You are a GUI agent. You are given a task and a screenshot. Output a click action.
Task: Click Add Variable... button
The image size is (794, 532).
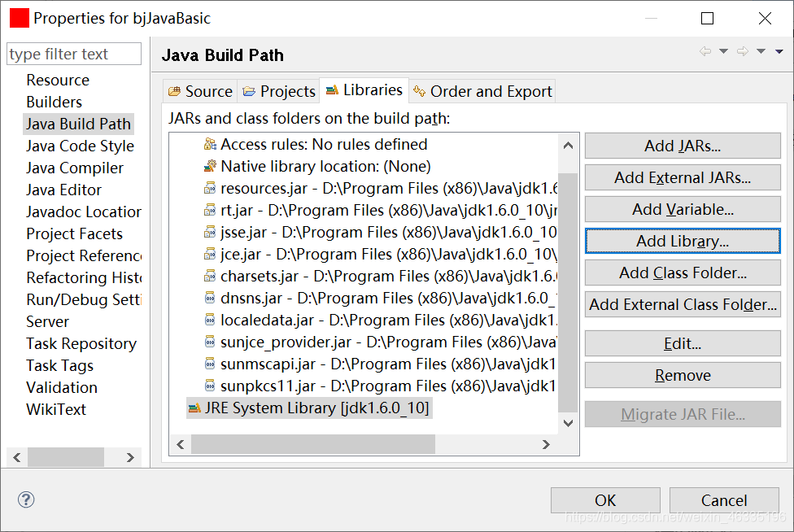[683, 209]
